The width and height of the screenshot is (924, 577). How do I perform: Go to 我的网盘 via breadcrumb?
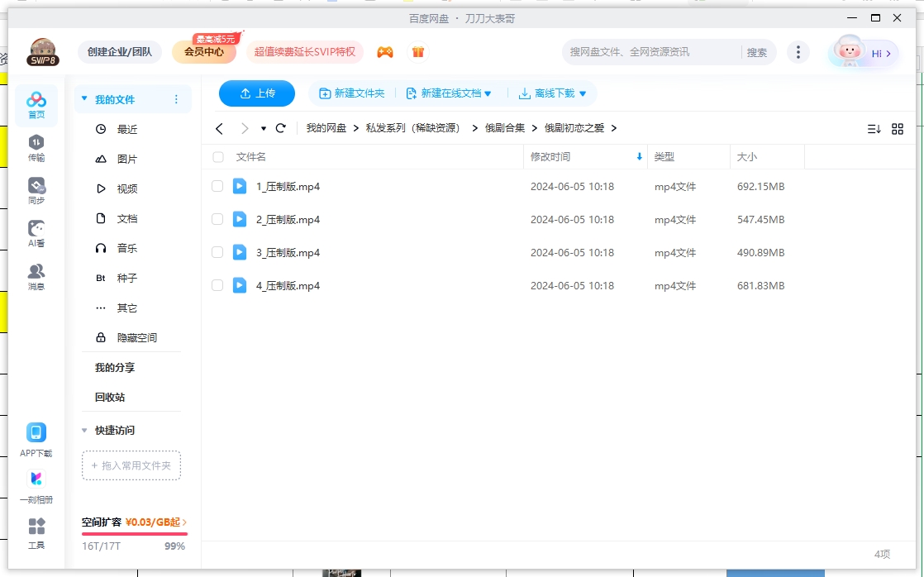coord(326,128)
